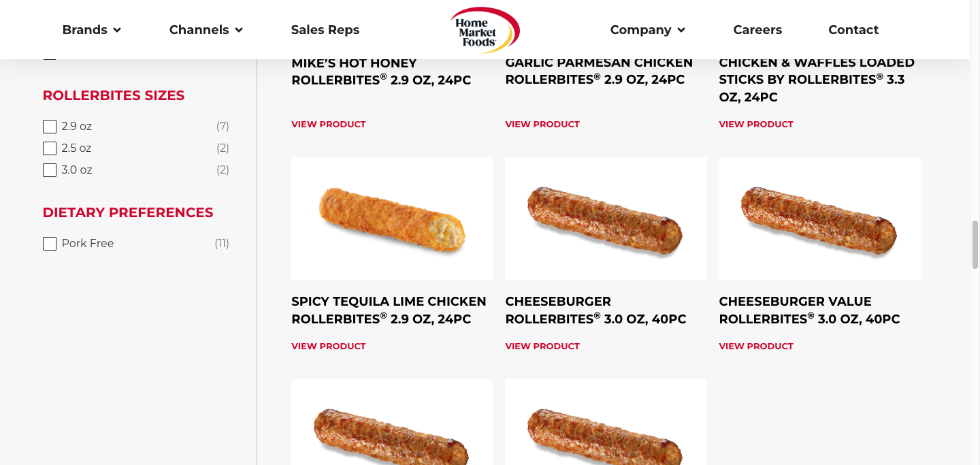Open the Sales Reps page
This screenshot has height=465, width=980.
[x=325, y=30]
